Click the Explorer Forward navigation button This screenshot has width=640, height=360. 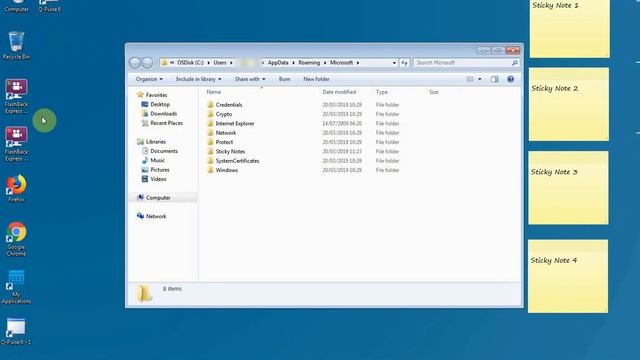(147, 62)
